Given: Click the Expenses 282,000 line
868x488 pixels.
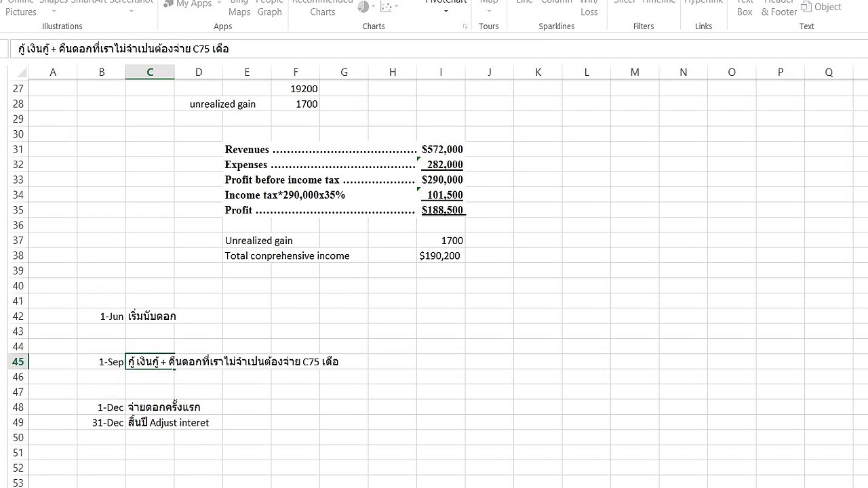Looking at the screenshot, I should point(344,165).
